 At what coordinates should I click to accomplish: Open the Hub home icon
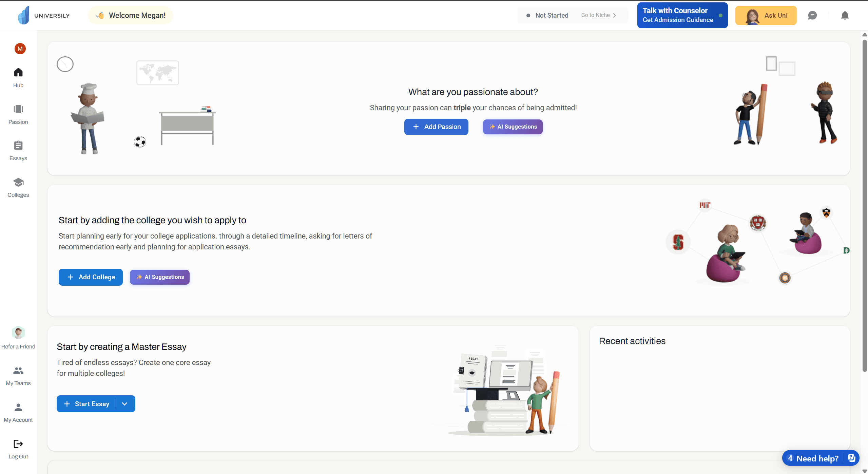pyautogui.click(x=18, y=72)
